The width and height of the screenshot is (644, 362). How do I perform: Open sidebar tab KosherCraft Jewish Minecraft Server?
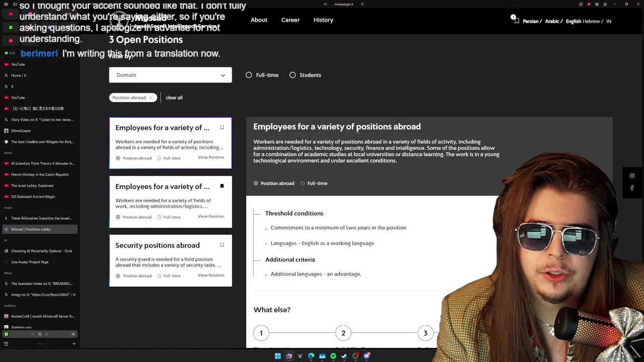(x=39, y=316)
